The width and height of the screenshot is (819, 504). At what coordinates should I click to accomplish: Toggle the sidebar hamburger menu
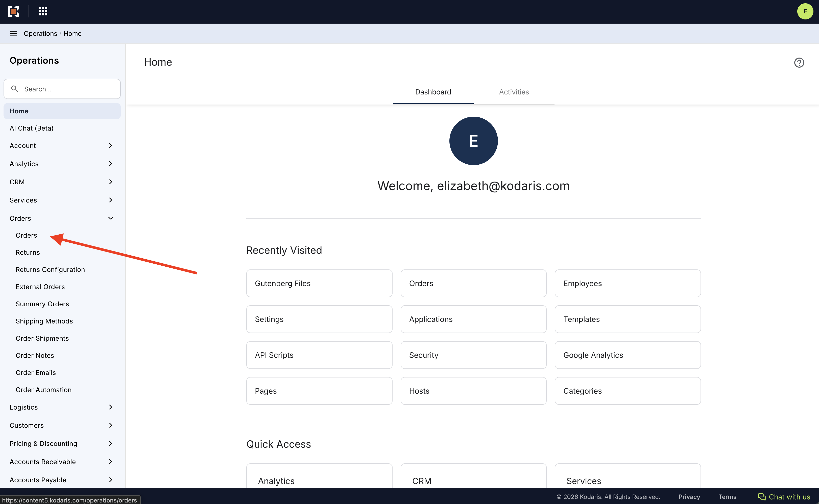point(13,34)
